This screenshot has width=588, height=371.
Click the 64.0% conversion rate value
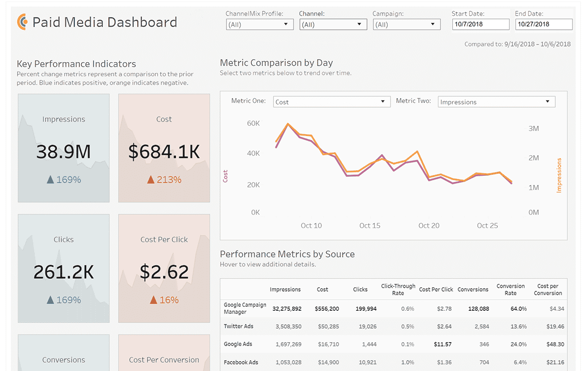point(518,309)
